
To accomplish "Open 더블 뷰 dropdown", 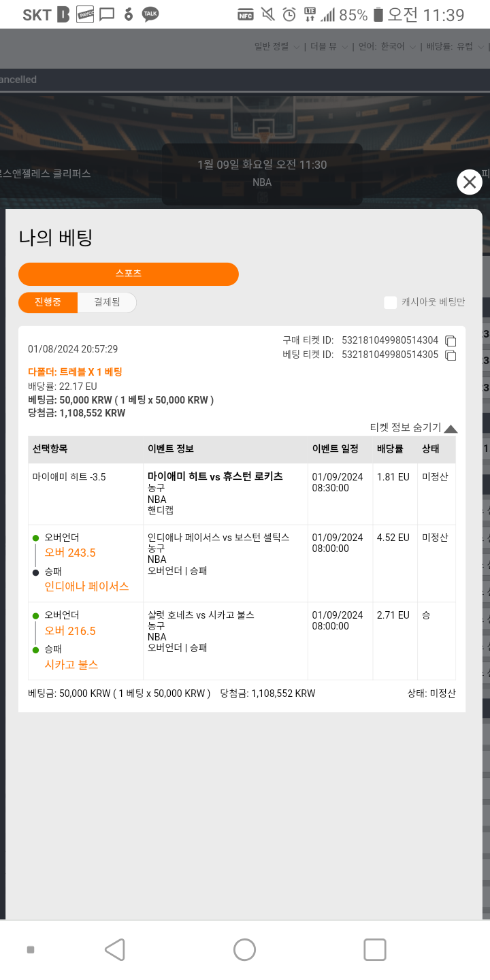I will (329, 47).
